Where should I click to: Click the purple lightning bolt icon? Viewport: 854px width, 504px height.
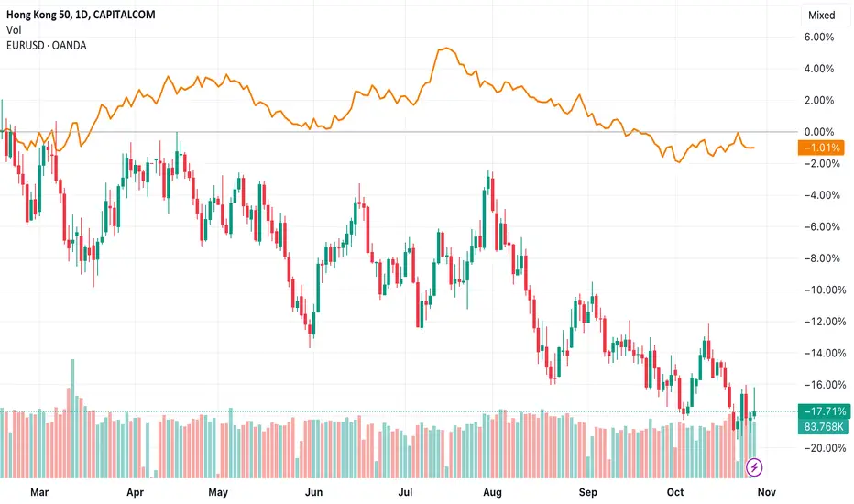(x=754, y=467)
